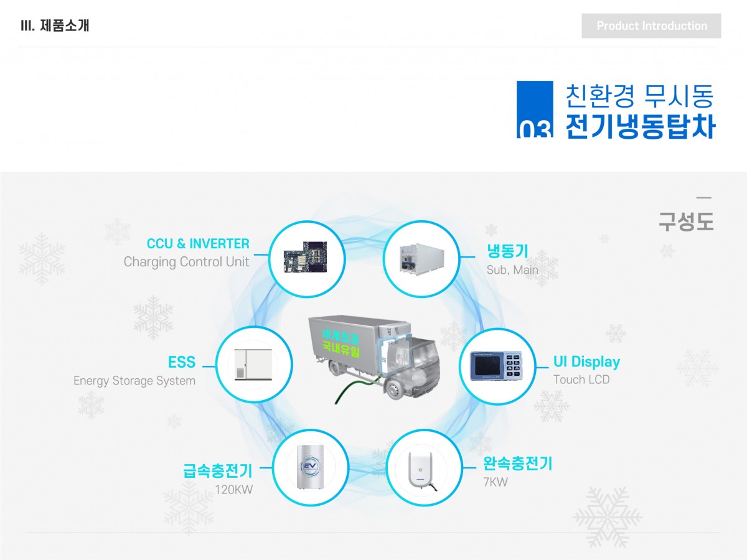Click the blue 03 number box
The width and height of the screenshot is (747, 560).
click(535, 110)
